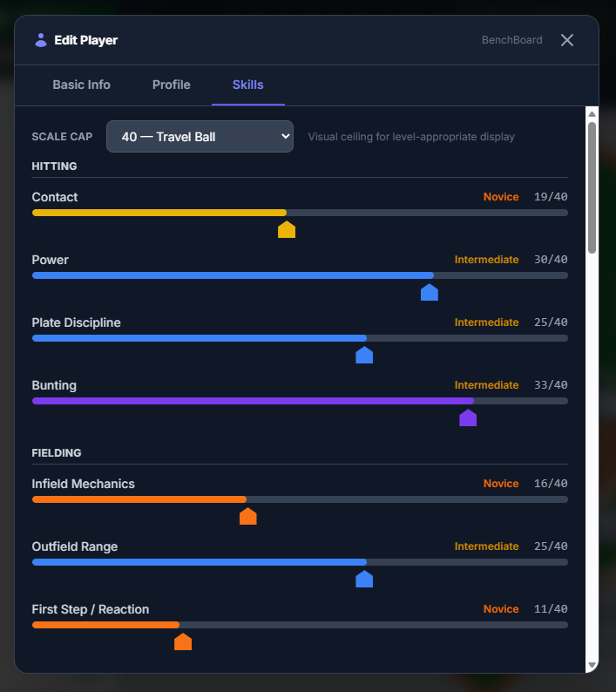Click the yellow Contact slider marker
Viewport: 616px width, 692px height.
point(287,230)
